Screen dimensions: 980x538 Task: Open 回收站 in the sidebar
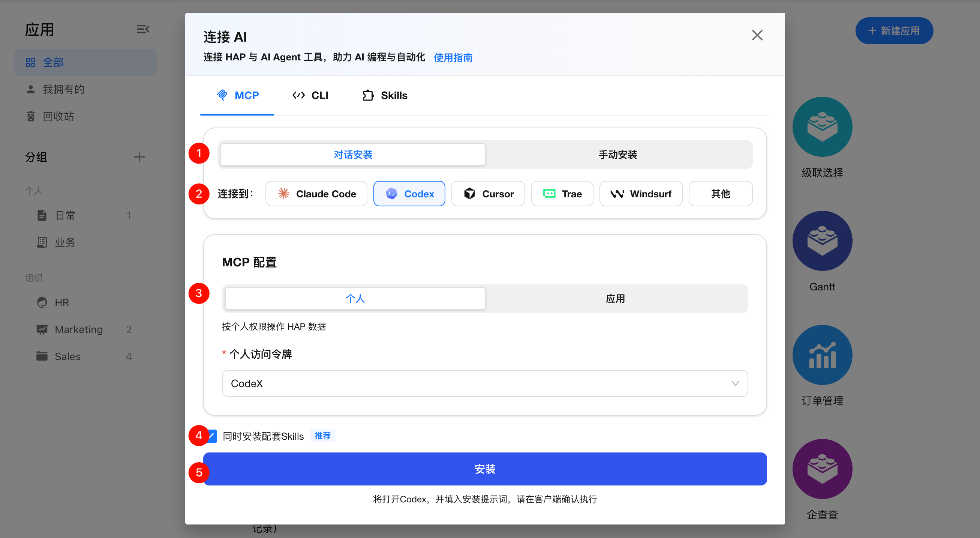coord(85,116)
